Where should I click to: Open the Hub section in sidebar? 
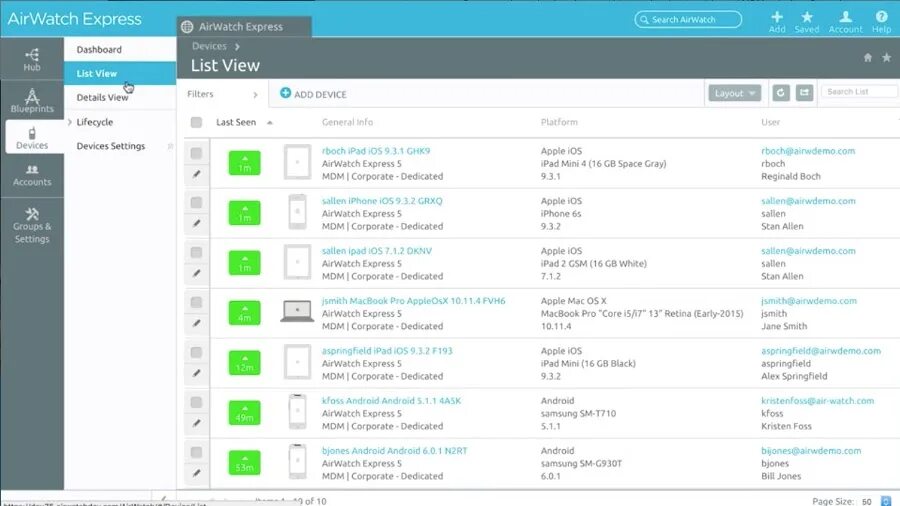32,60
